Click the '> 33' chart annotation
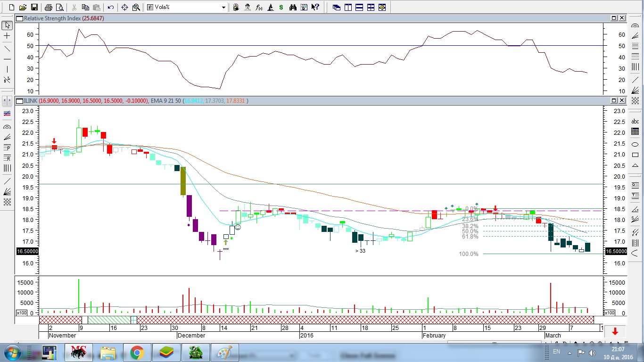This screenshot has width=644, height=362. tap(360, 251)
